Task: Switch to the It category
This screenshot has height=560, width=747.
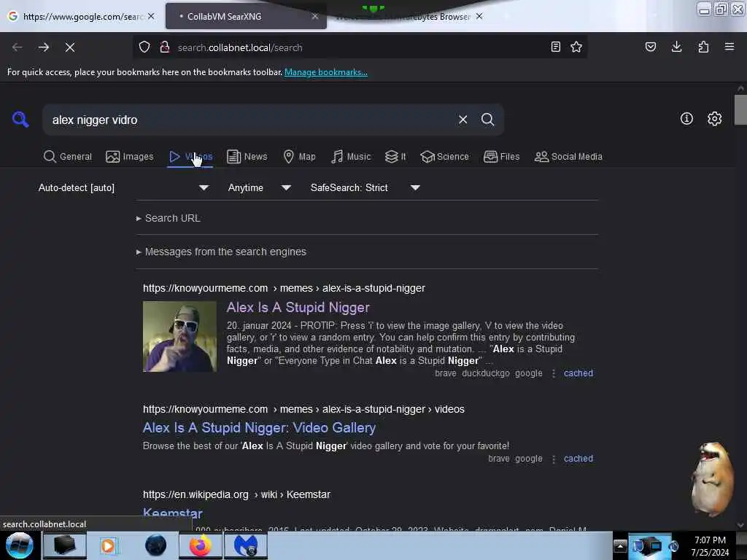Action: point(395,157)
